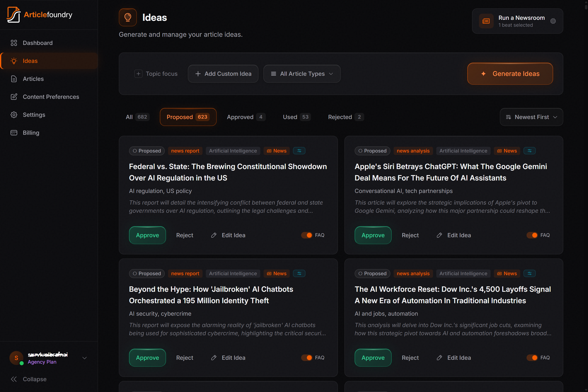The width and height of the screenshot is (588, 392).
Task: Approve the Dow Inc. layoffs idea
Action: [373, 358]
